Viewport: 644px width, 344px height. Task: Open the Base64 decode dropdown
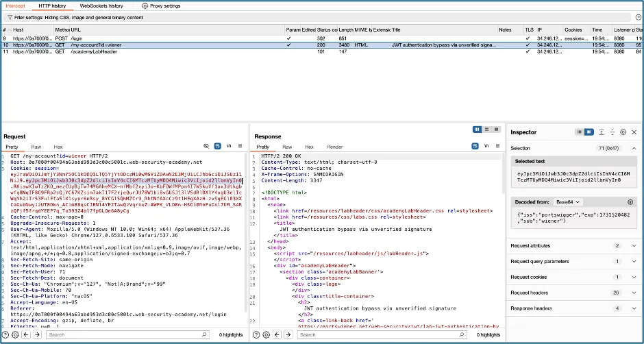tap(568, 202)
